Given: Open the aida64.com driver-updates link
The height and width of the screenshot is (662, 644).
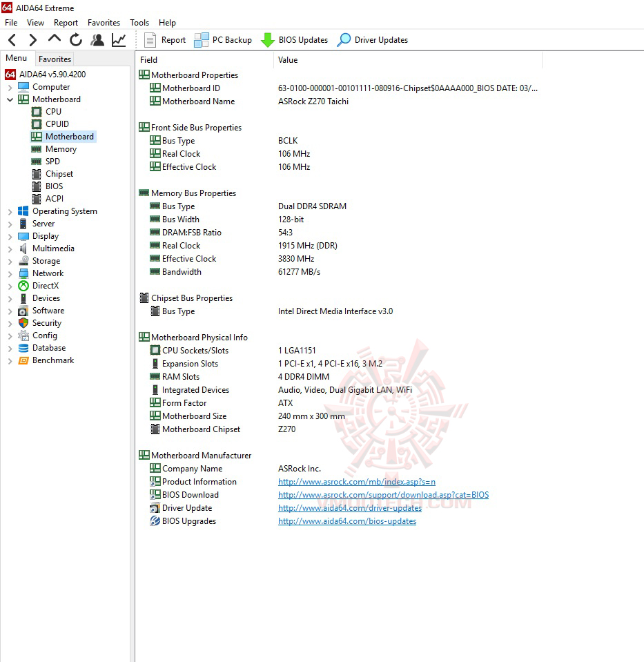Looking at the screenshot, I should (350, 508).
